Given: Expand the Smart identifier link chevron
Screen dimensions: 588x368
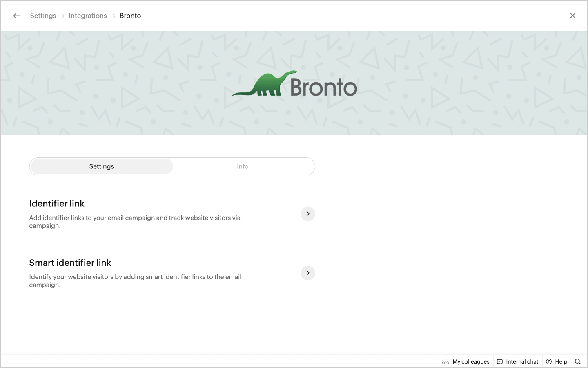Looking at the screenshot, I should [308, 273].
